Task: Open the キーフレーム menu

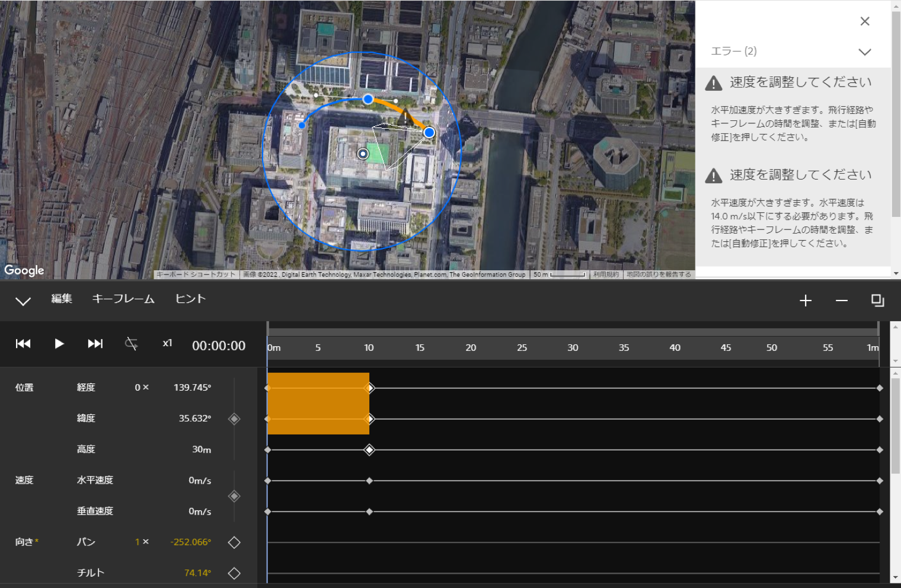Action: (x=123, y=299)
